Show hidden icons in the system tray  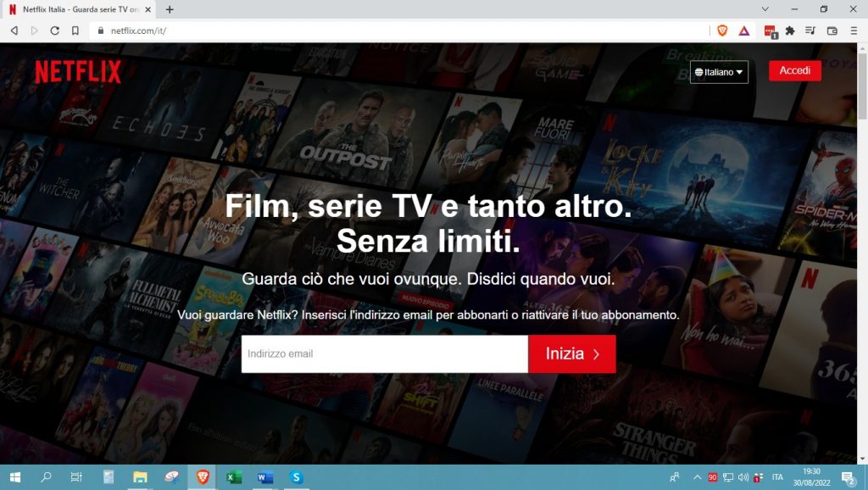tap(698, 478)
